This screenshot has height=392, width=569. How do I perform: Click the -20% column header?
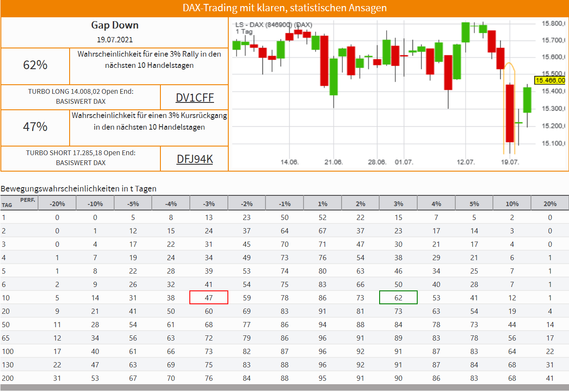pos(57,204)
